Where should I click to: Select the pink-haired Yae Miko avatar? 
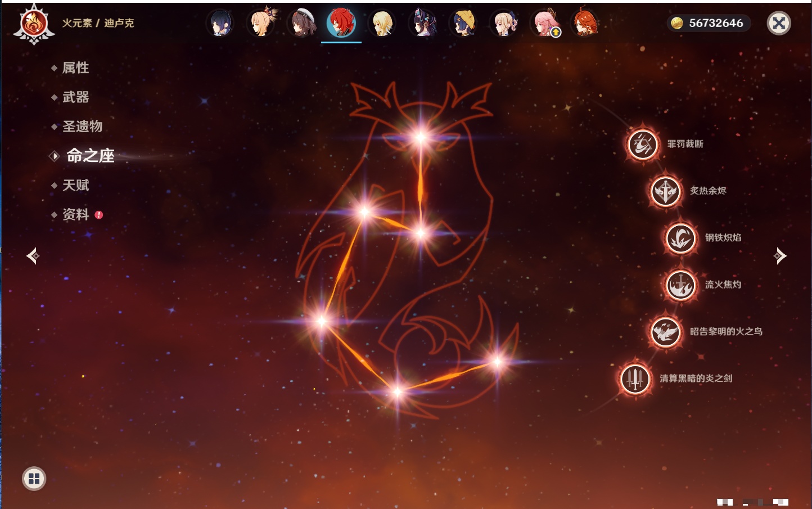(544, 23)
